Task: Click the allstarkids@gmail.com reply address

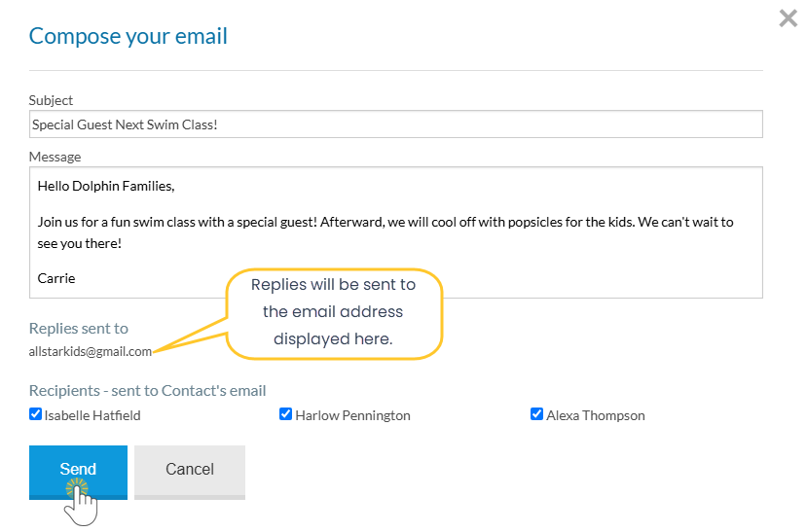Action: (91, 352)
